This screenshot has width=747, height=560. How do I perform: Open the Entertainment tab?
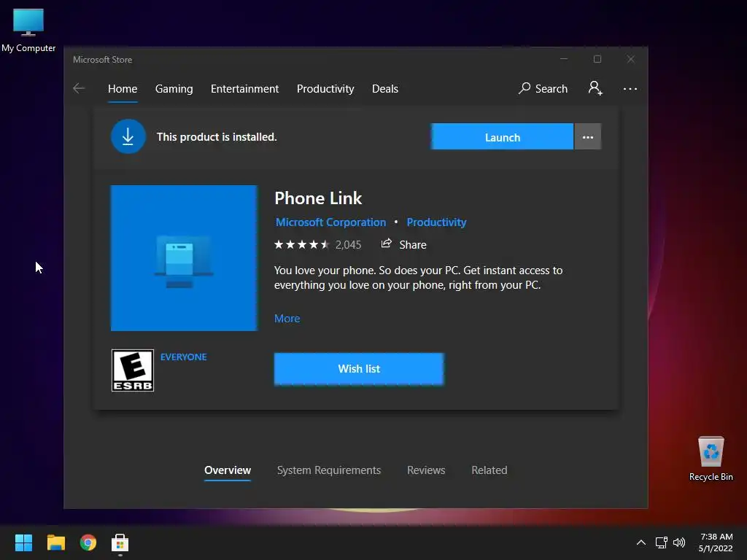click(245, 89)
